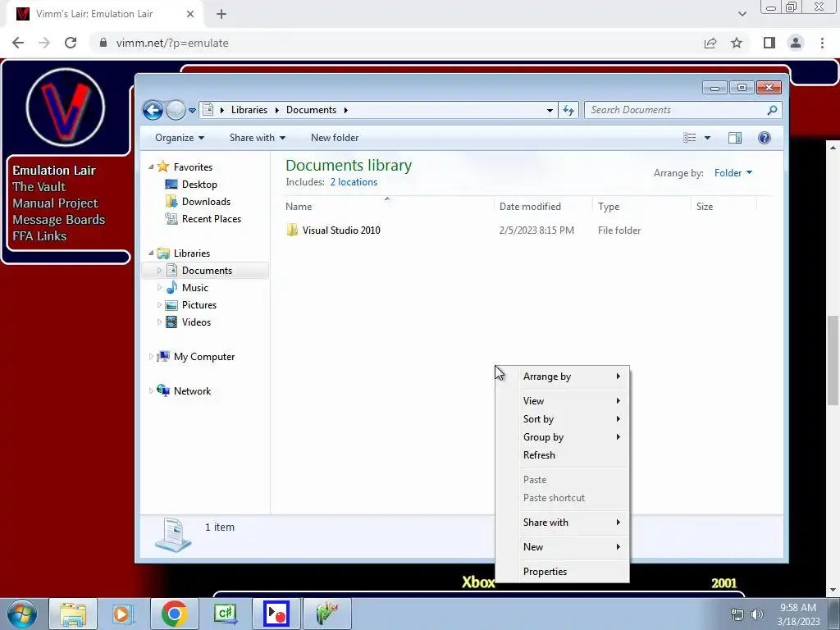840x630 pixels.
Task: Open Manual Project link
Action: pyautogui.click(x=55, y=203)
